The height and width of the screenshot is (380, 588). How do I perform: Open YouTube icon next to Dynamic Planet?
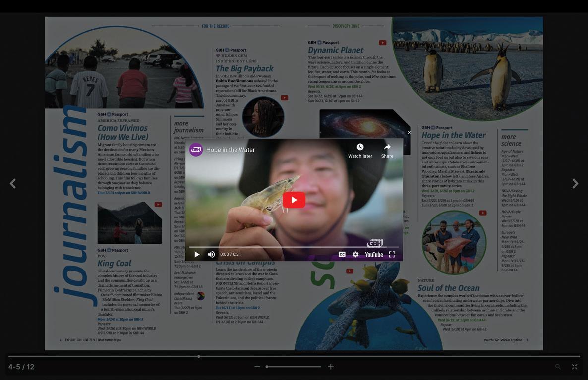click(x=383, y=43)
